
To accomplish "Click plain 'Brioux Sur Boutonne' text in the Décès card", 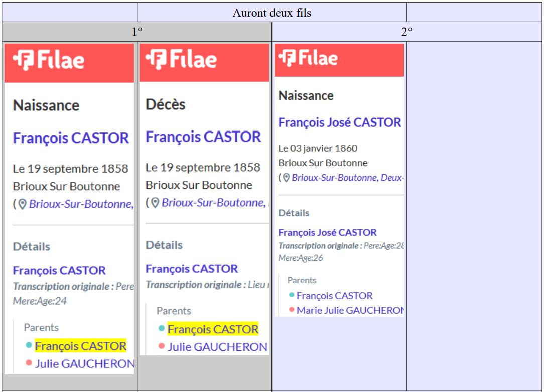I will (199, 185).
